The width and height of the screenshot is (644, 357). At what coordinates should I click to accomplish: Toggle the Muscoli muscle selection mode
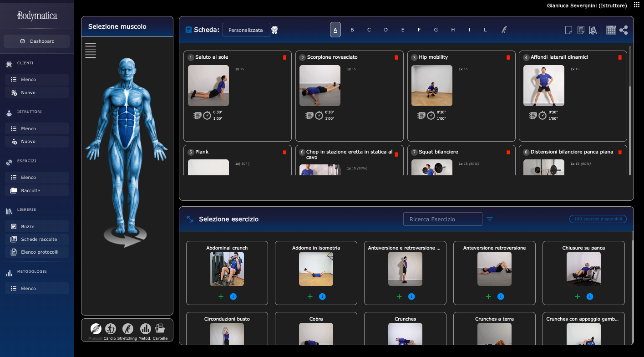click(x=96, y=329)
